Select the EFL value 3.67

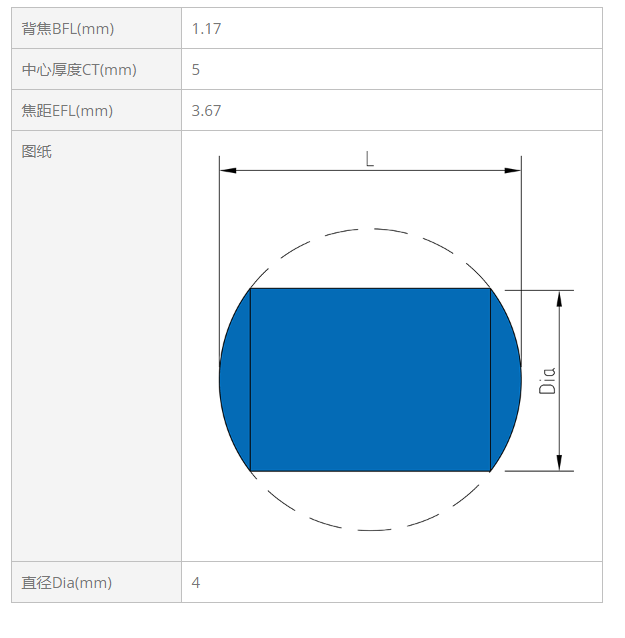(206, 111)
